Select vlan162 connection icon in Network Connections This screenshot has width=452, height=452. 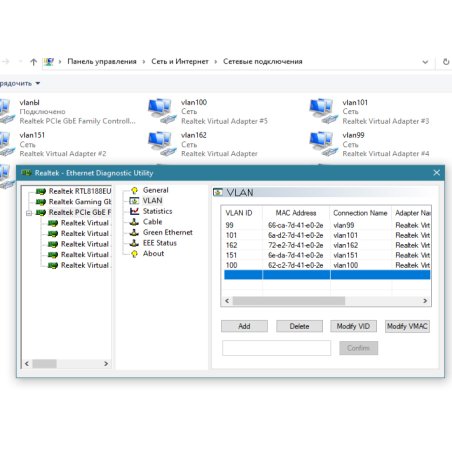162,144
